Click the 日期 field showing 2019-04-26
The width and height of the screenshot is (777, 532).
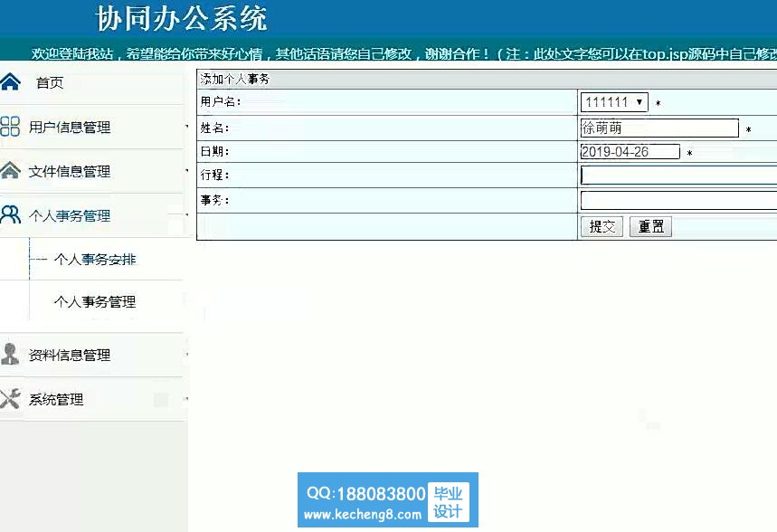tap(630, 152)
